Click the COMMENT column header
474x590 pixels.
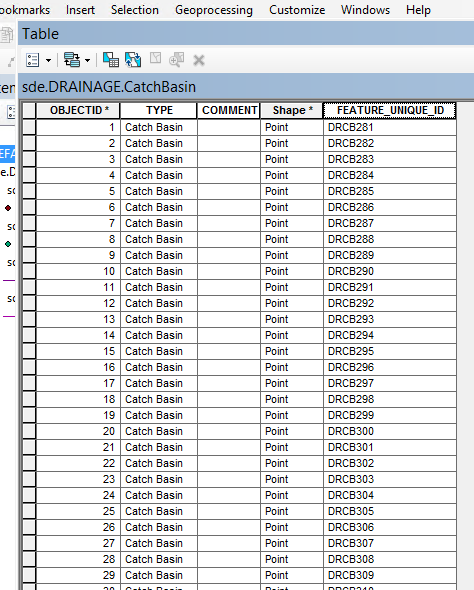point(229,111)
